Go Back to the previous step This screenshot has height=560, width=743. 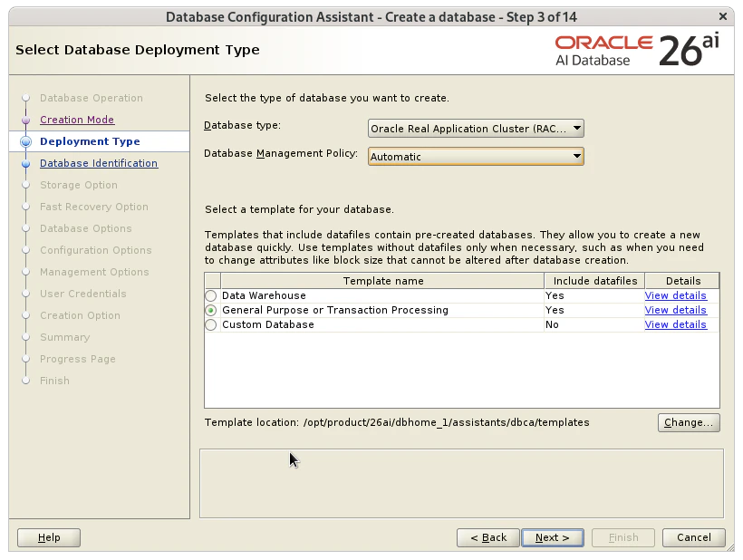point(488,537)
